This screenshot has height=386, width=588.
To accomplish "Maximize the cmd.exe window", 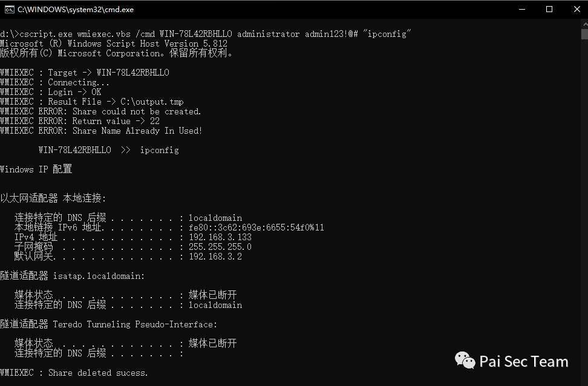I will coord(549,10).
